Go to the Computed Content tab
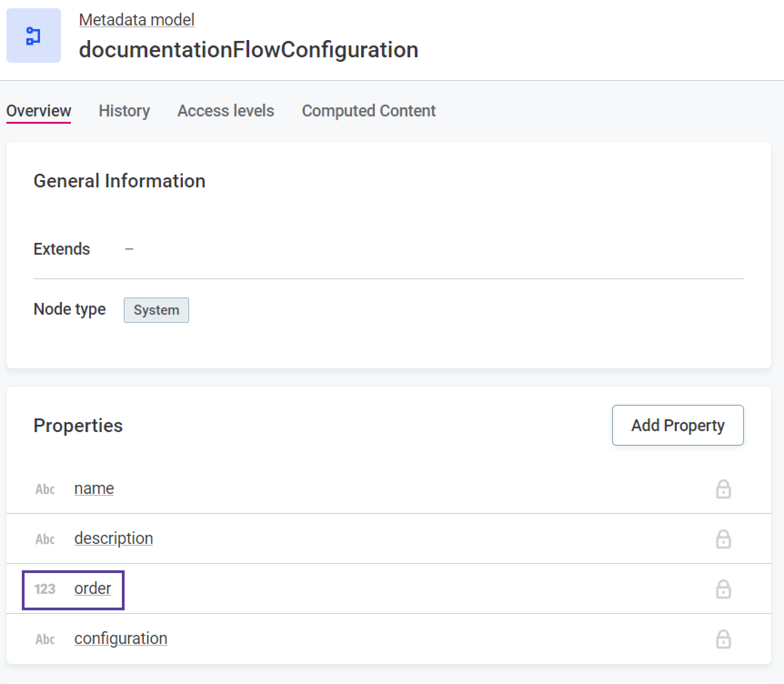 tap(368, 111)
